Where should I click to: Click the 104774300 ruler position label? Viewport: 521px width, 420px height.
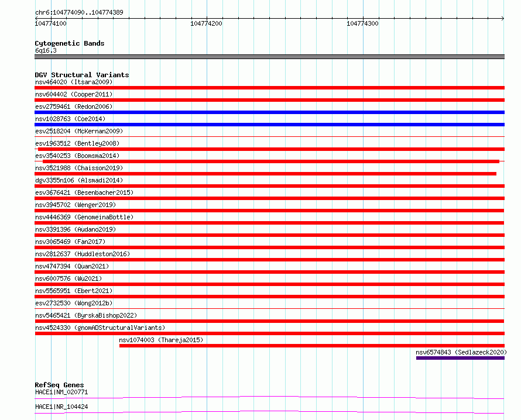point(362,23)
